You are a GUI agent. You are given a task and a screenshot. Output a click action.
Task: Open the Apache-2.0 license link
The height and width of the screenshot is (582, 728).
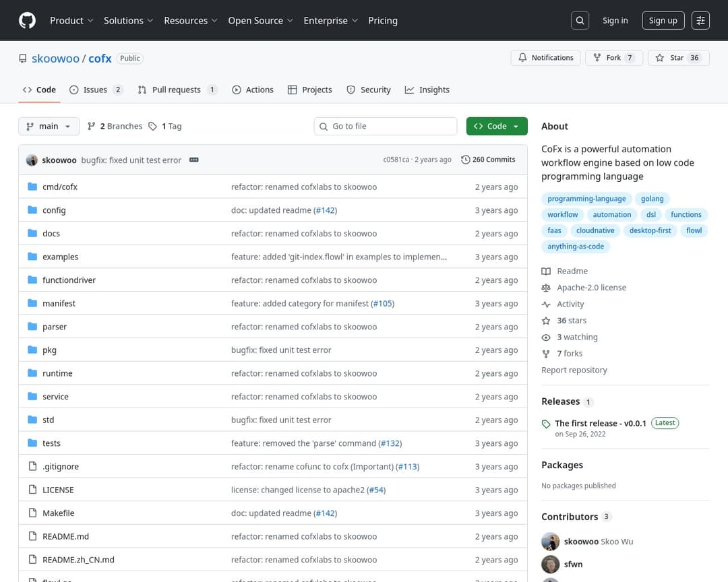pyautogui.click(x=591, y=288)
